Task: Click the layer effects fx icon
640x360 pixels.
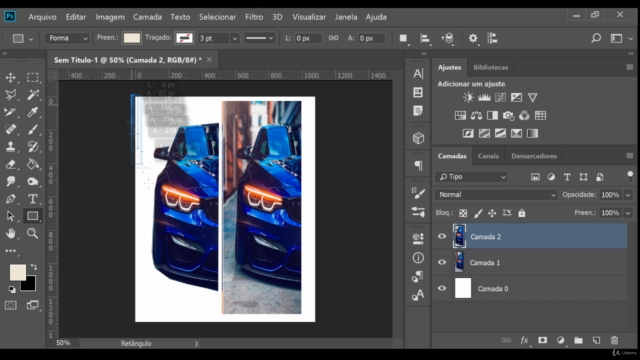Action: (x=524, y=340)
